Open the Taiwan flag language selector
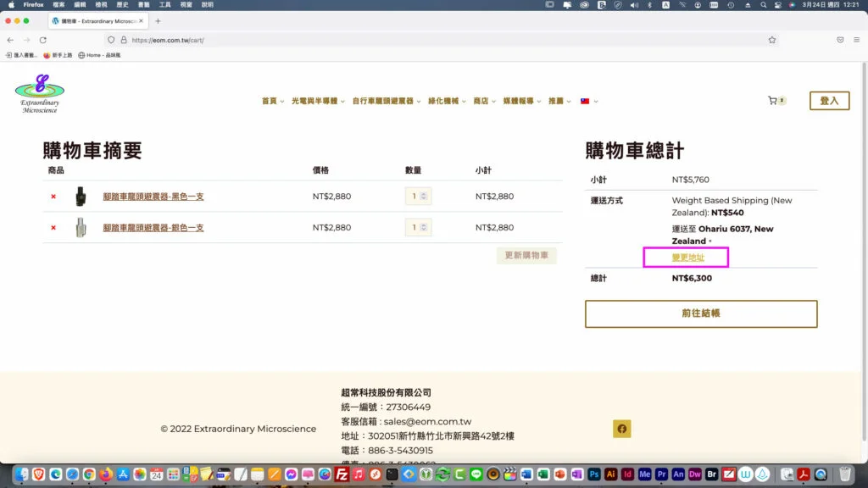This screenshot has width=868, height=488. (x=588, y=101)
